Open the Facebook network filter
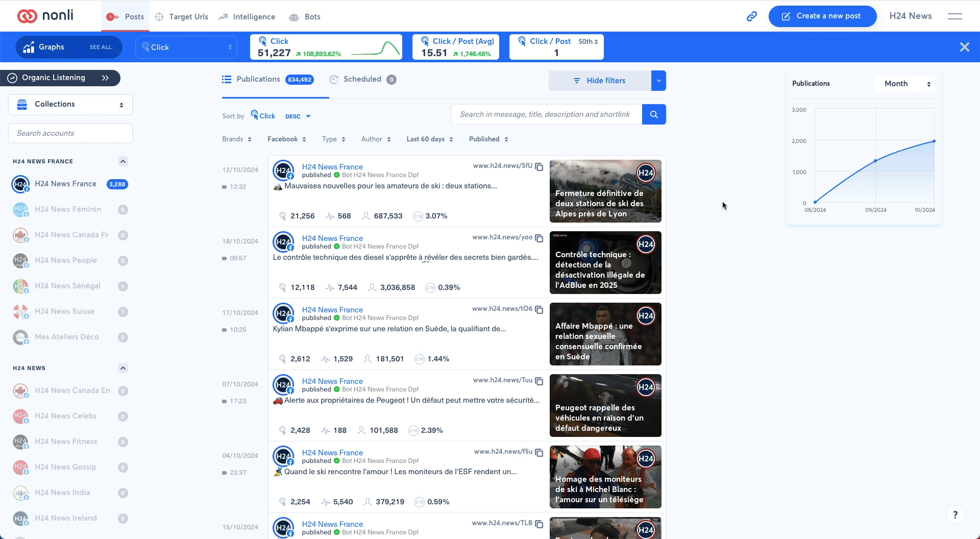980x539 pixels. click(x=287, y=139)
